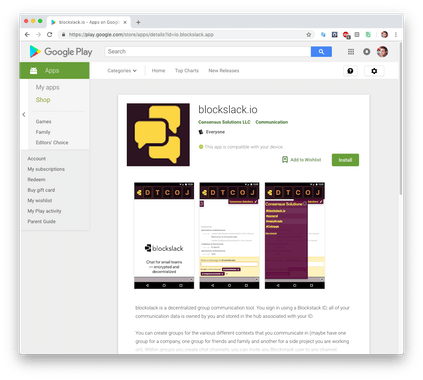The image size is (423, 380).
Task: Open My Play activity link
Action: click(44, 211)
